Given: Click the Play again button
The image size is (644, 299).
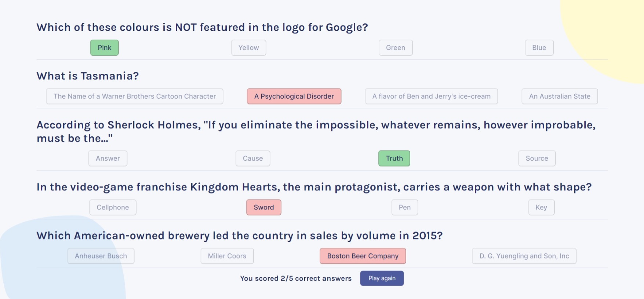Looking at the screenshot, I should point(382,278).
